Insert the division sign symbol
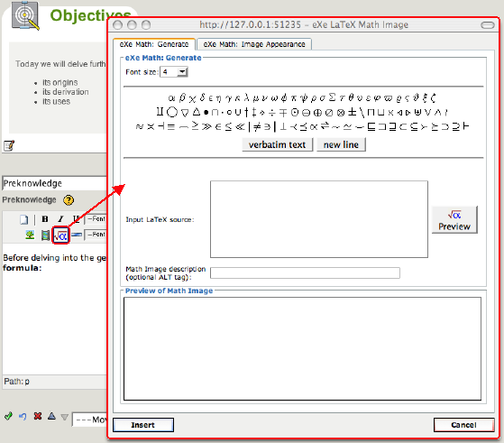This screenshot has height=443, width=504. tap(272, 112)
